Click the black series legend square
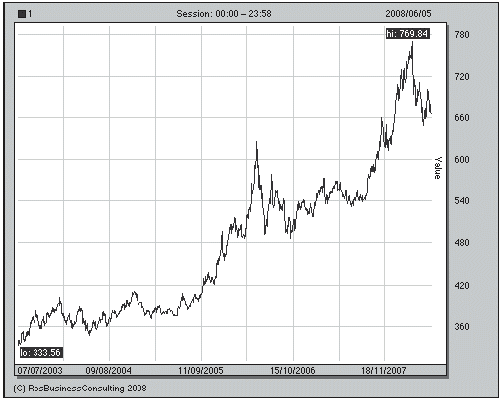This screenshot has height=400, width=501. [22, 14]
